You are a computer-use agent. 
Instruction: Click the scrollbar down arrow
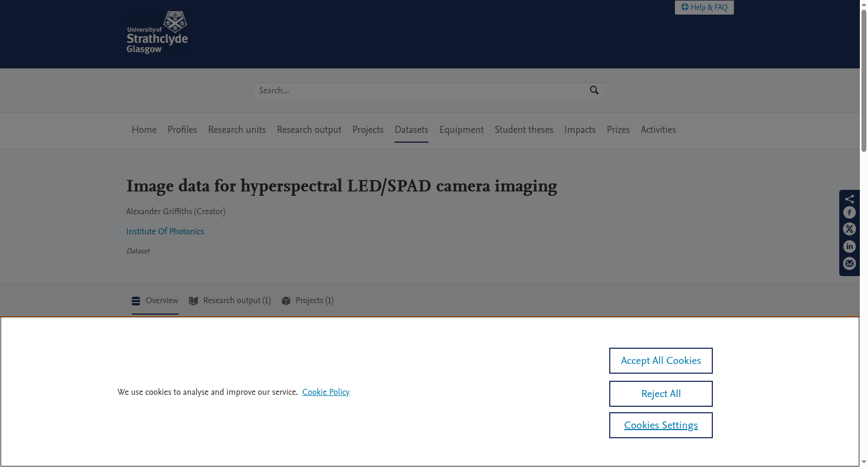(864, 462)
